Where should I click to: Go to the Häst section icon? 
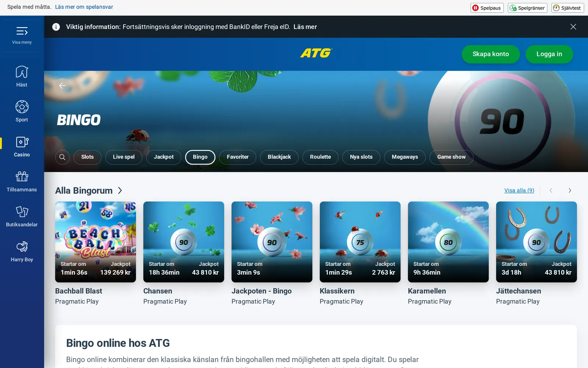pos(22,72)
